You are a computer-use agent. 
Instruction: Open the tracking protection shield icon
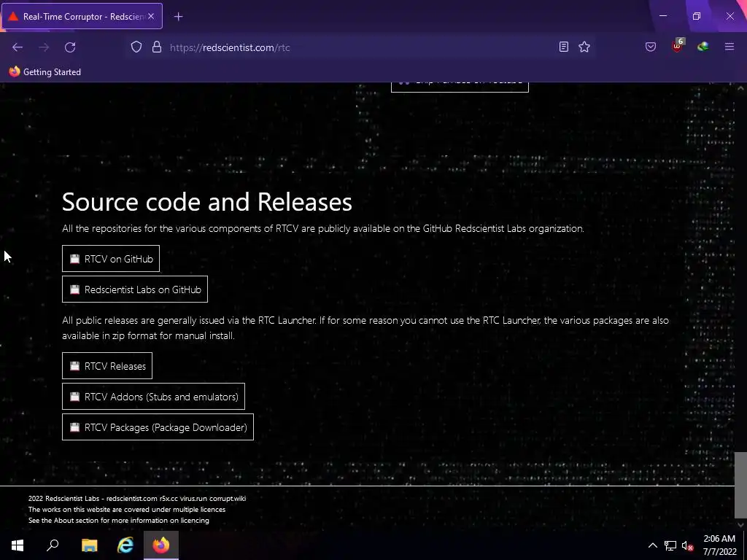click(136, 47)
